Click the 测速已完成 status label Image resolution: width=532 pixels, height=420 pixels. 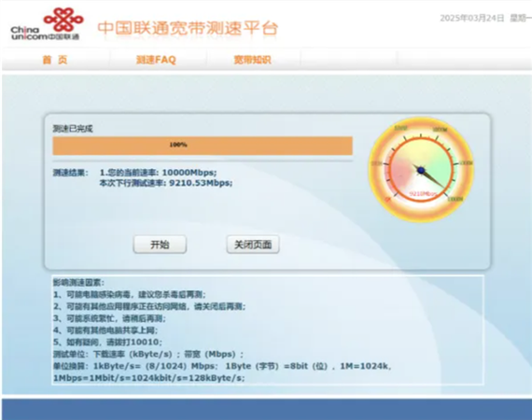pyautogui.click(x=73, y=129)
